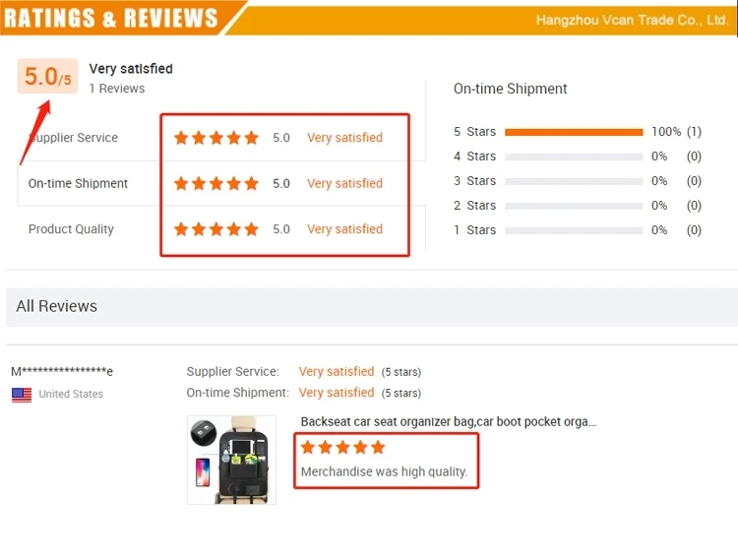The width and height of the screenshot is (738, 560).
Task: Select the Product Quality rating category
Action: (71, 229)
